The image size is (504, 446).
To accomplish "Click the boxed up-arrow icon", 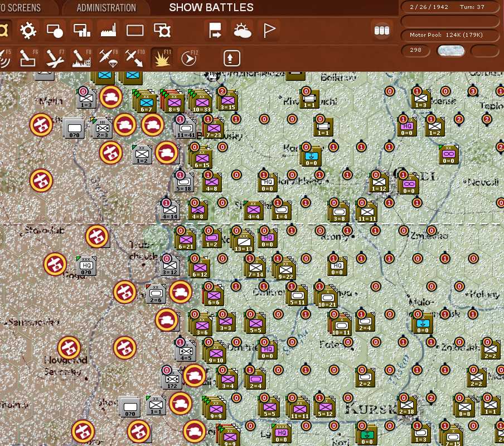I will (x=232, y=58).
